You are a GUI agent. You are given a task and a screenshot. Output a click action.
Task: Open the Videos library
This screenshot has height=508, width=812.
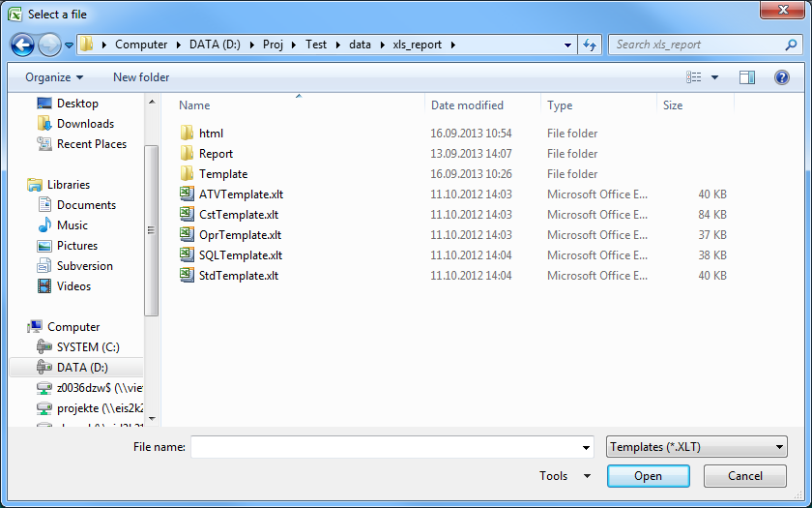click(73, 285)
